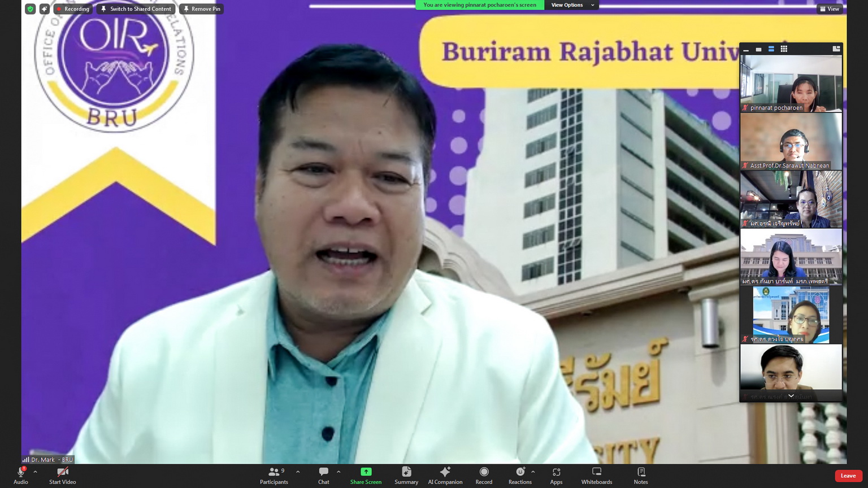Switch thumbnails to grid view
The image size is (868, 488).
(784, 50)
